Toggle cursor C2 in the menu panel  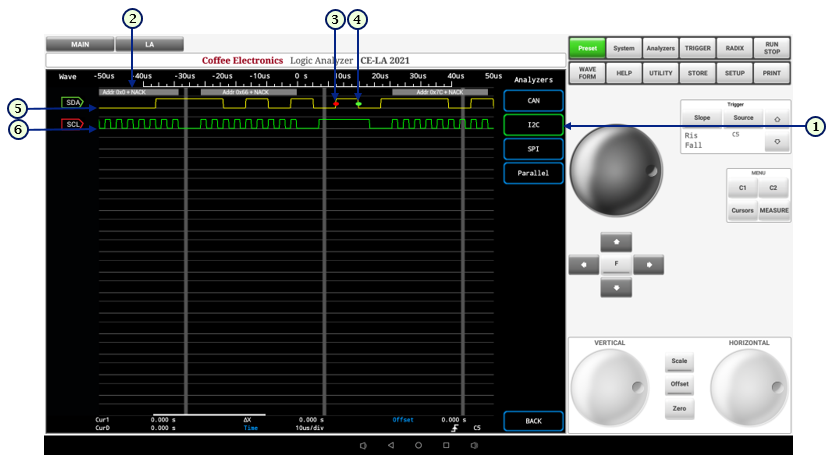coord(773,187)
